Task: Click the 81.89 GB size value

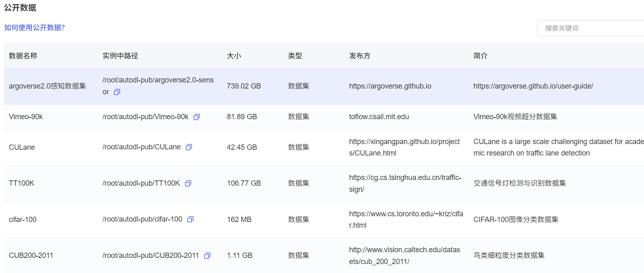Action: [242, 117]
